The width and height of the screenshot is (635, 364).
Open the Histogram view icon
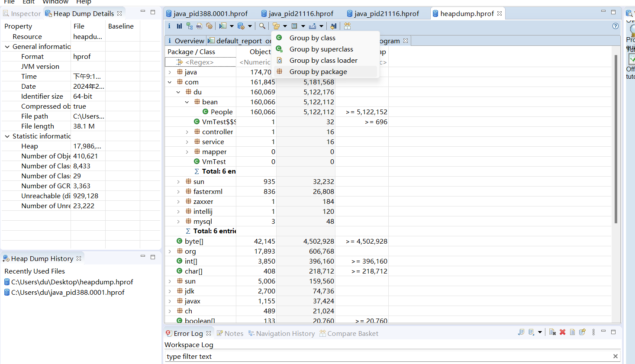tap(179, 26)
